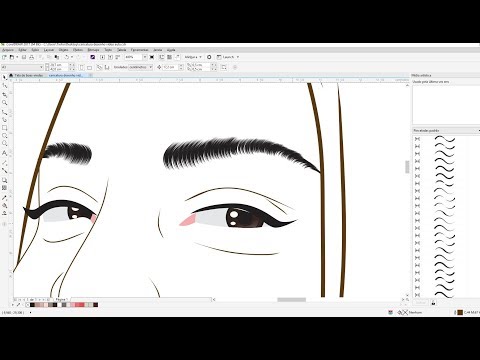The image size is (480, 360).
Task: Click the Open file icon
Action: click(x=12, y=57)
